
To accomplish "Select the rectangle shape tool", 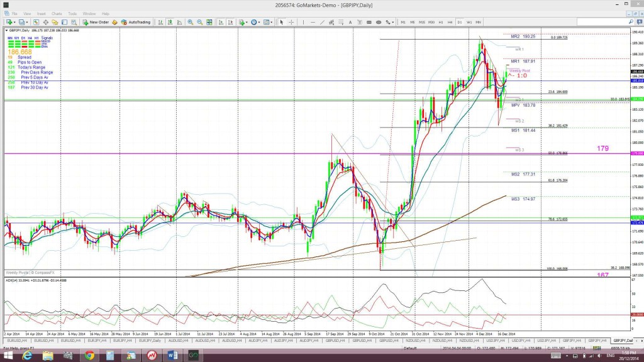I will click(x=369, y=22).
